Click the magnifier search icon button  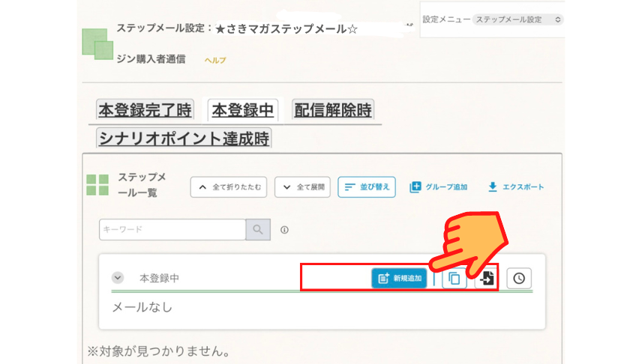click(258, 229)
